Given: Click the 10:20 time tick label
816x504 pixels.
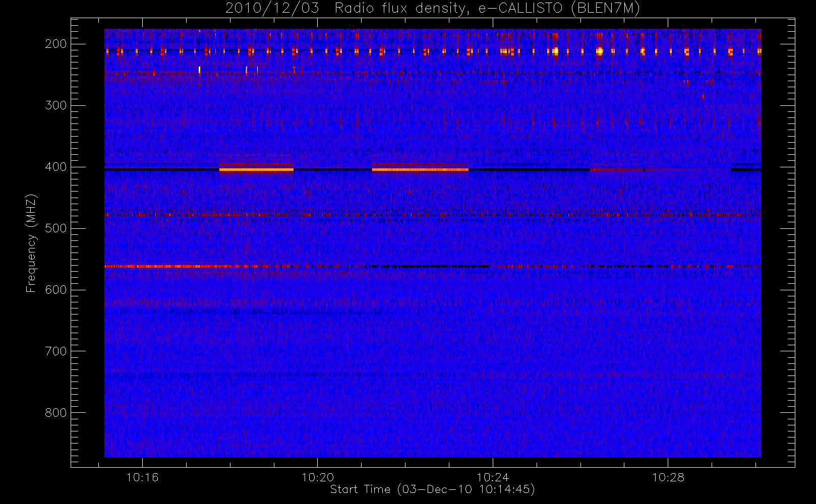Looking at the screenshot, I should pyautogui.click(x=318, y=477).
